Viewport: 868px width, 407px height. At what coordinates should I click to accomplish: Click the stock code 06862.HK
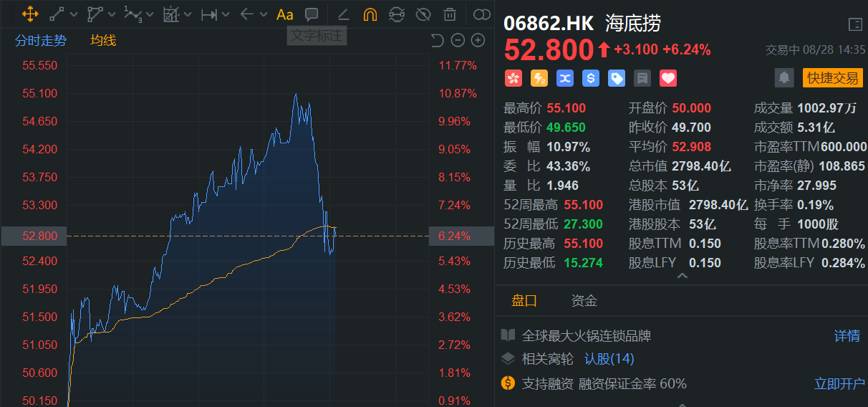549,23
